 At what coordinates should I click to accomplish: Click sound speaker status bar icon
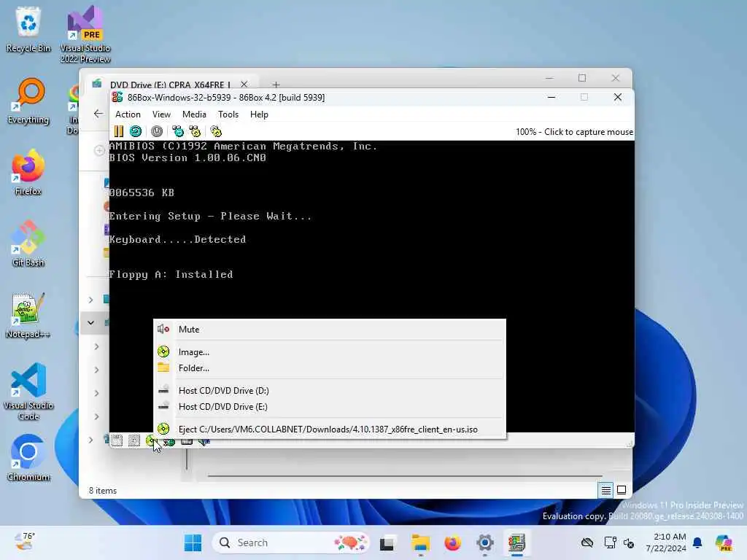204,441
